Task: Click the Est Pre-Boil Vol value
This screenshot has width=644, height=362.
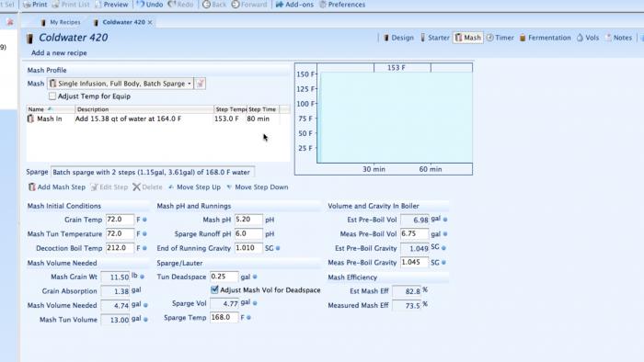Action: point(414,221)
